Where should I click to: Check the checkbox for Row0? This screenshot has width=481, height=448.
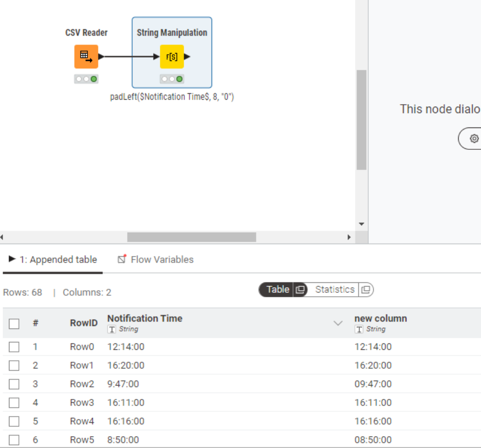tap(14, 347)
